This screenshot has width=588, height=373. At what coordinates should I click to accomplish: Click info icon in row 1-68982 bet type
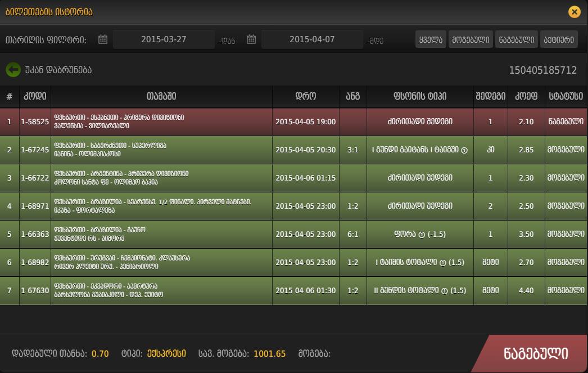pos(442,263)
